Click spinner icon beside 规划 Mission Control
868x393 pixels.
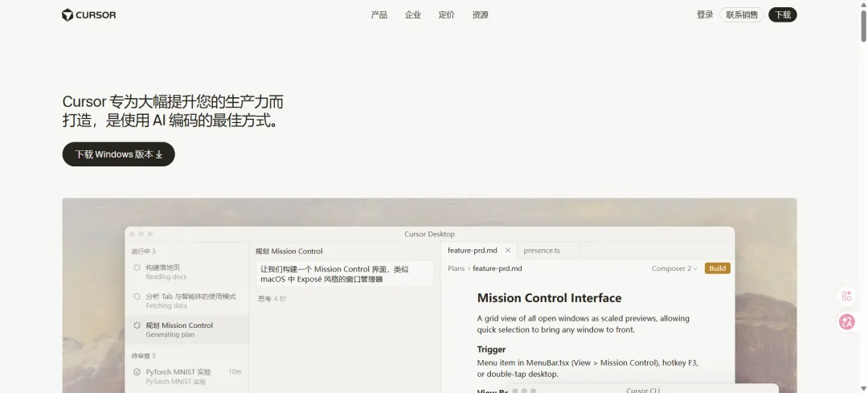137,325
